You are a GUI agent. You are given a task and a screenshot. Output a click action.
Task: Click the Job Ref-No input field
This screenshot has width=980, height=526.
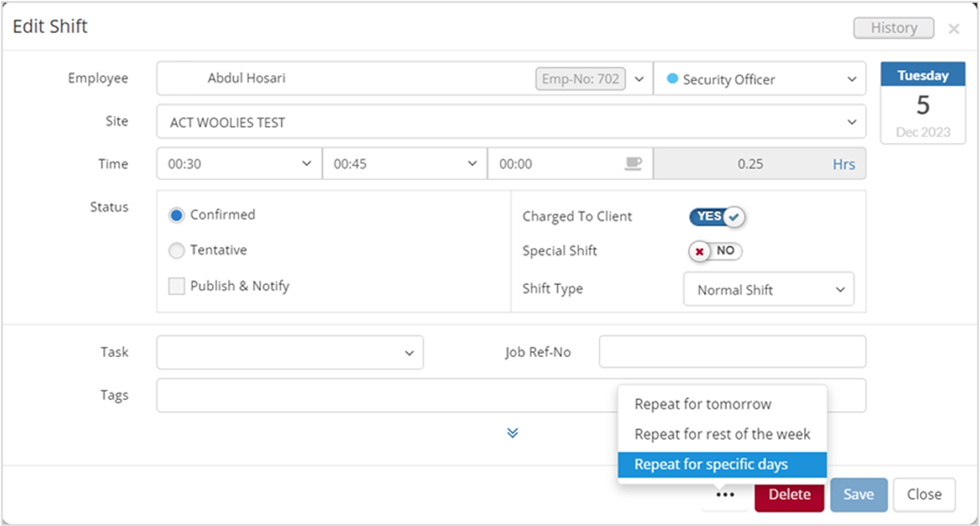(x=732, y=352)
